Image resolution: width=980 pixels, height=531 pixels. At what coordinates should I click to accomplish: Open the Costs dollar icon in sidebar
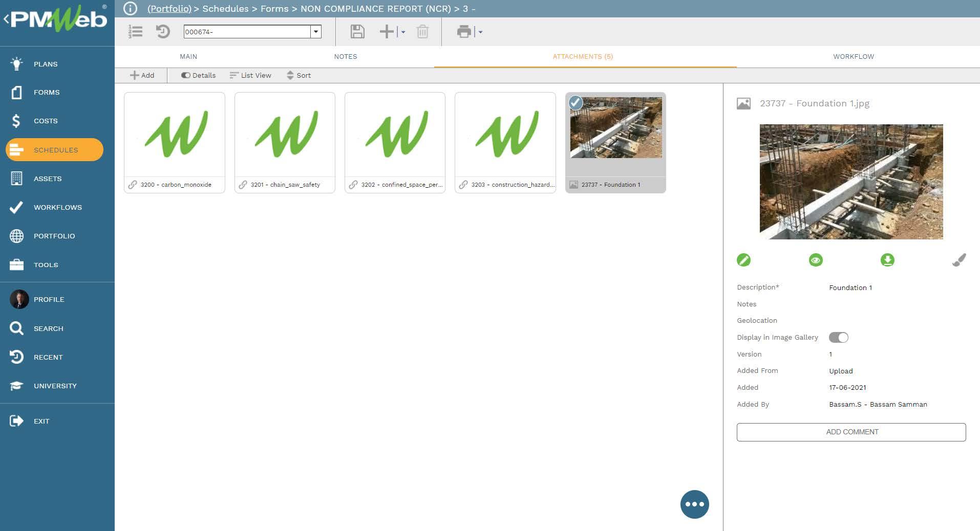coord(16,121)
